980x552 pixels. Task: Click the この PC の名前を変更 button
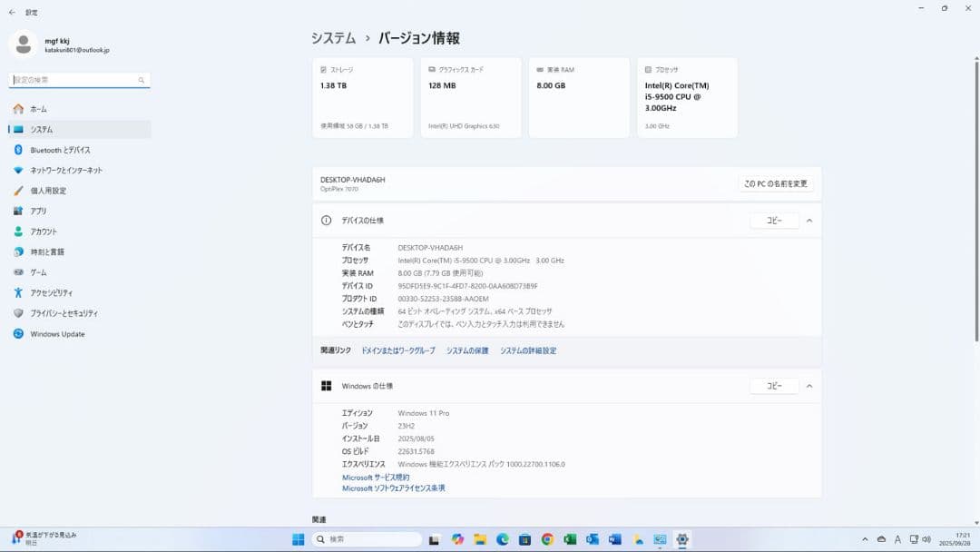pyautogui.click(x=776, y=182)
